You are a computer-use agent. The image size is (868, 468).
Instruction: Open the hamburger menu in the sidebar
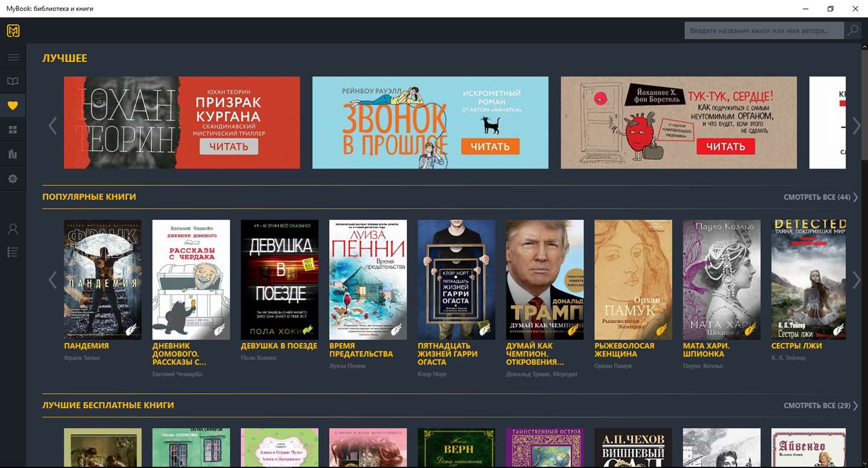tap(13, 57)
